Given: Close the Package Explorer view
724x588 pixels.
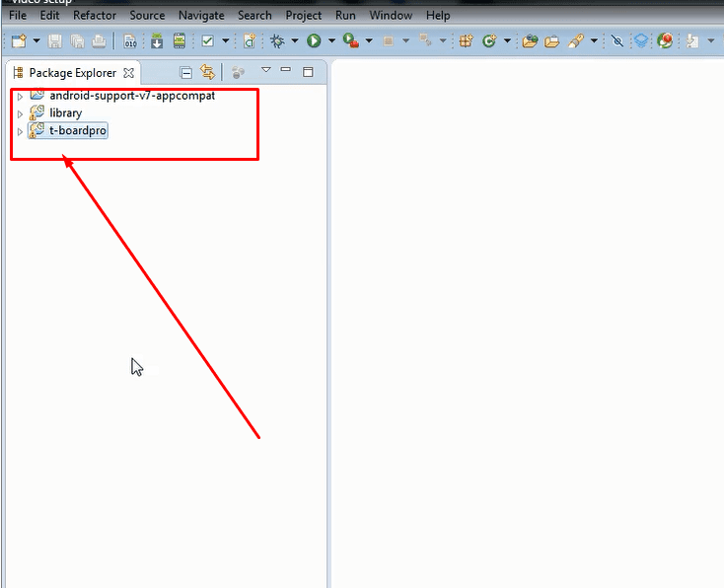Looking at the screenshot, I should coord(129,73).
